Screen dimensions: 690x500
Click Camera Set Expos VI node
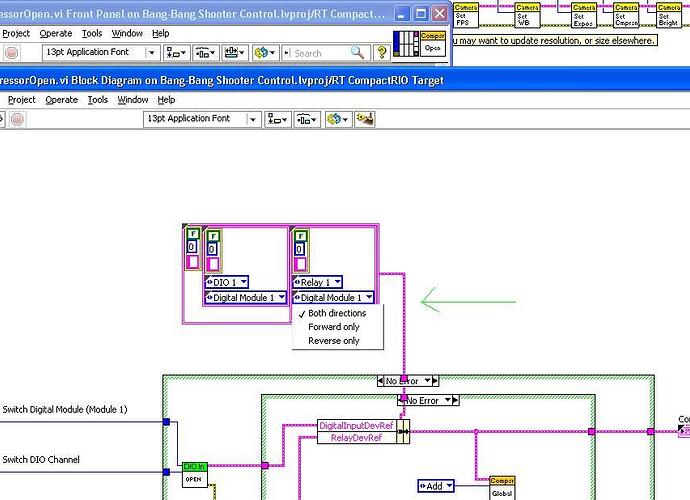584,16
